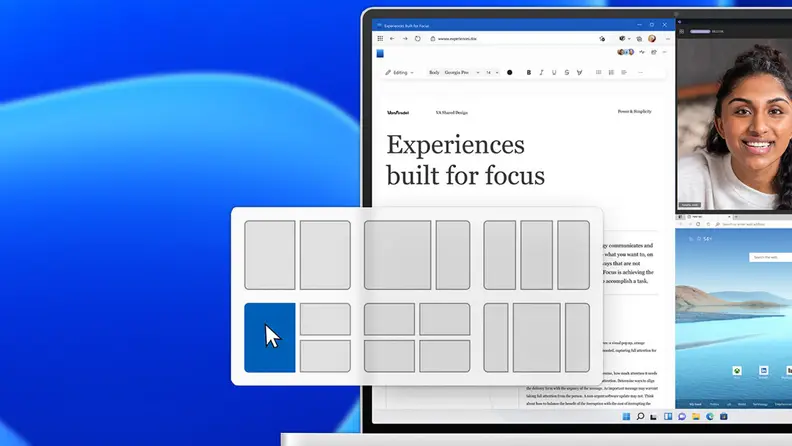Snap to right zone of two-equal-halves layout
Viewport: 792px width, 446px height.
click(x=325, y=255)
